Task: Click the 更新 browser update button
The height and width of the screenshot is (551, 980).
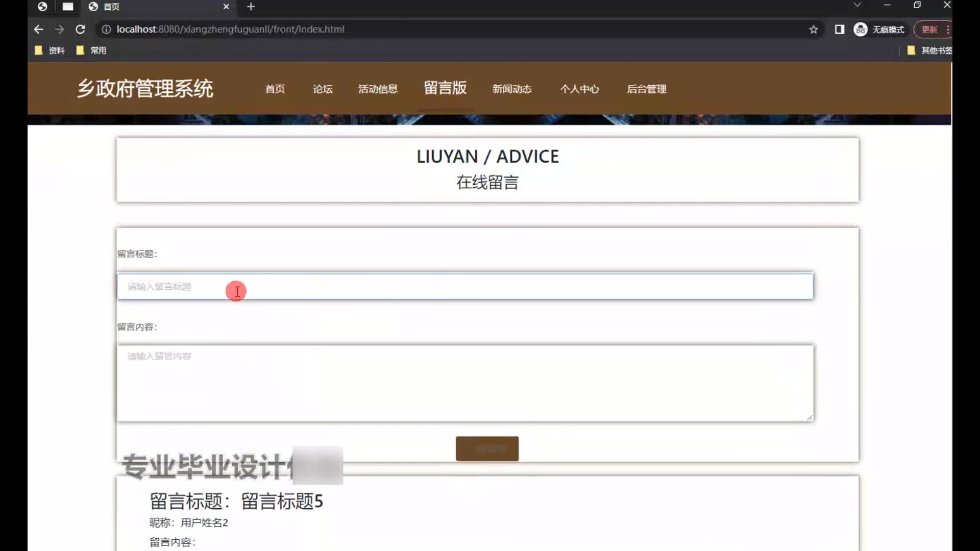Action: click(929, 30)
